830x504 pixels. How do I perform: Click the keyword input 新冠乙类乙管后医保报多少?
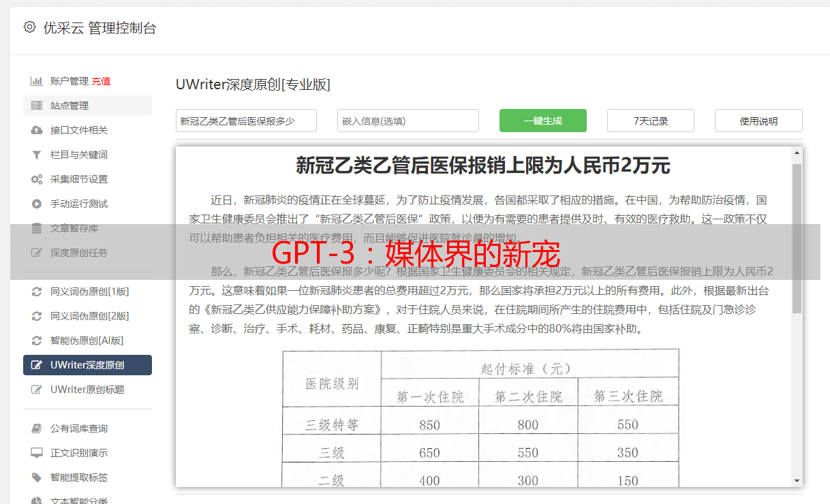[x=246, y=121]
